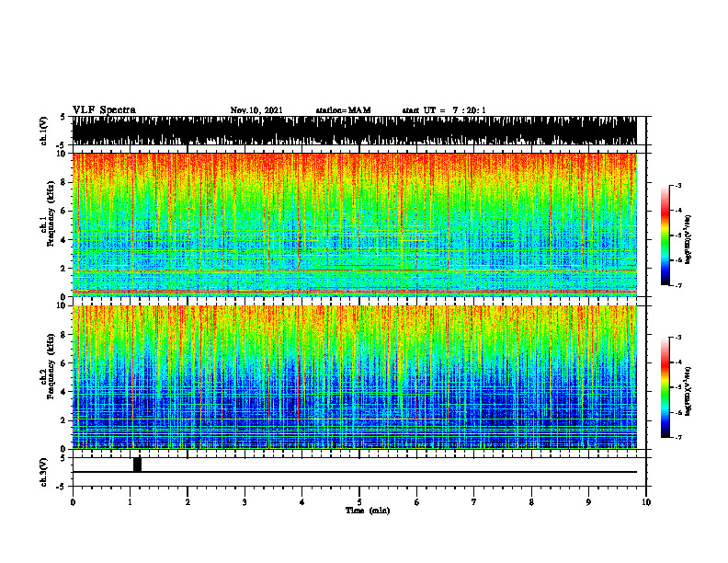
Task: Click the "4" tick on the Time axis
Action: click(302, 502)
